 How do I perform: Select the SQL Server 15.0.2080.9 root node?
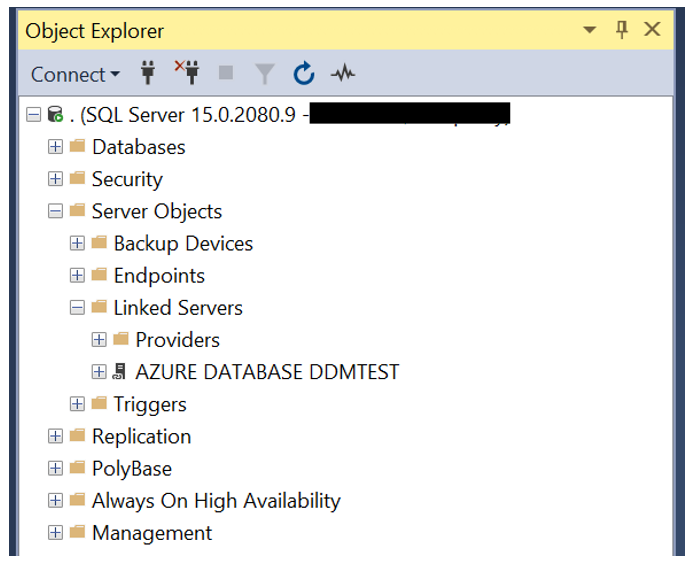pyautogui.click(x=190, y=115)
